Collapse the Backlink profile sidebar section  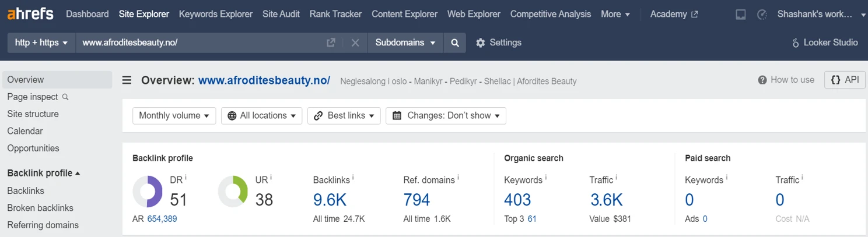(x=44, y=173)
